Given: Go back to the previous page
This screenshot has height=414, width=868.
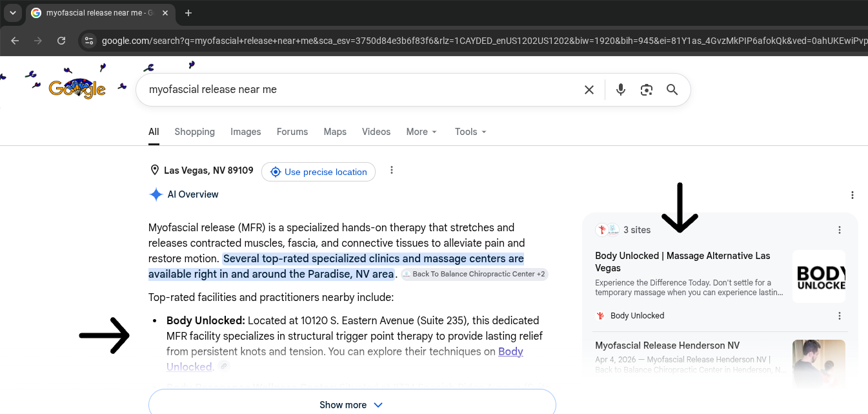Looking at the screenshot, I should (x=15, y=41).
